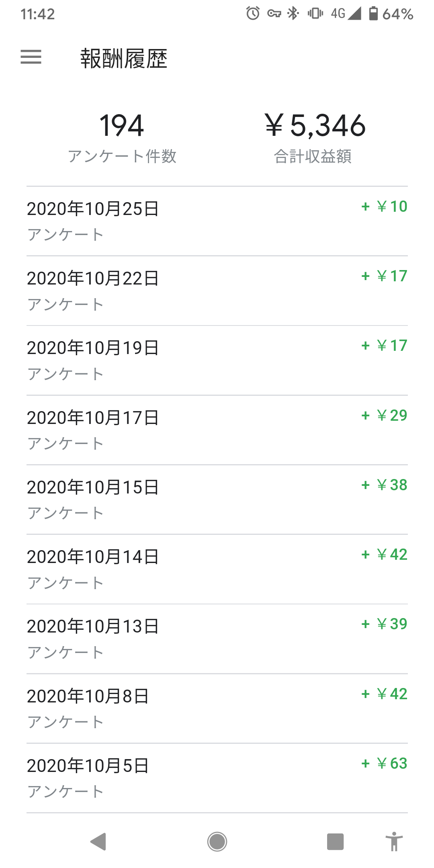Open the 2020年10月25日 survey entry
The width and height of the screenshot is (434, 868).
[x=217, y=221]
